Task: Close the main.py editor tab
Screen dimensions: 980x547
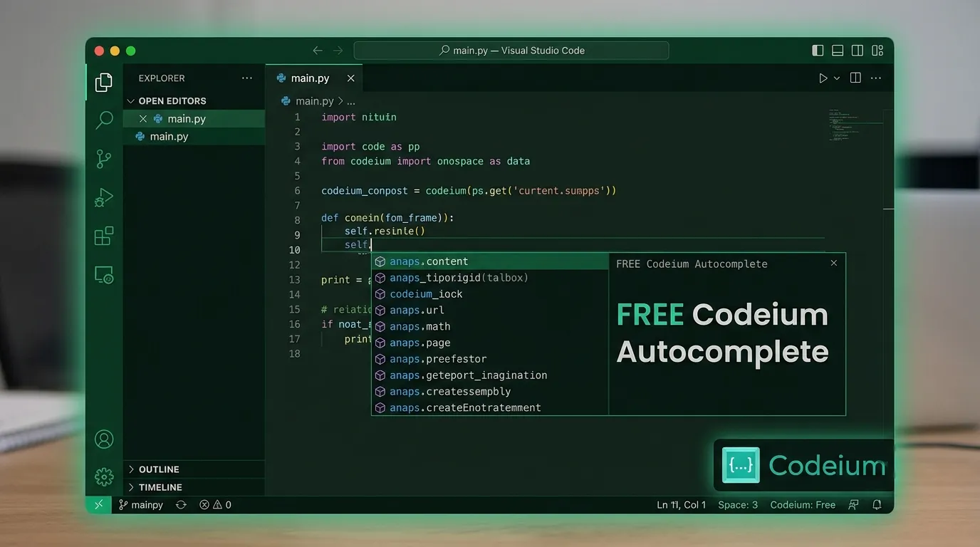Action: pyautogui.click(x=350, y=78)
